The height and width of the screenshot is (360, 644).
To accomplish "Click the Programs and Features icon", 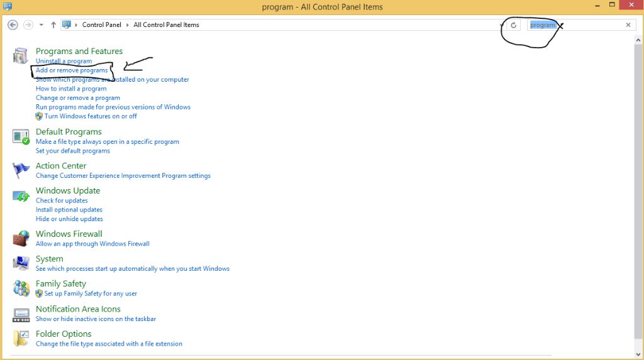I will [20, 56].
